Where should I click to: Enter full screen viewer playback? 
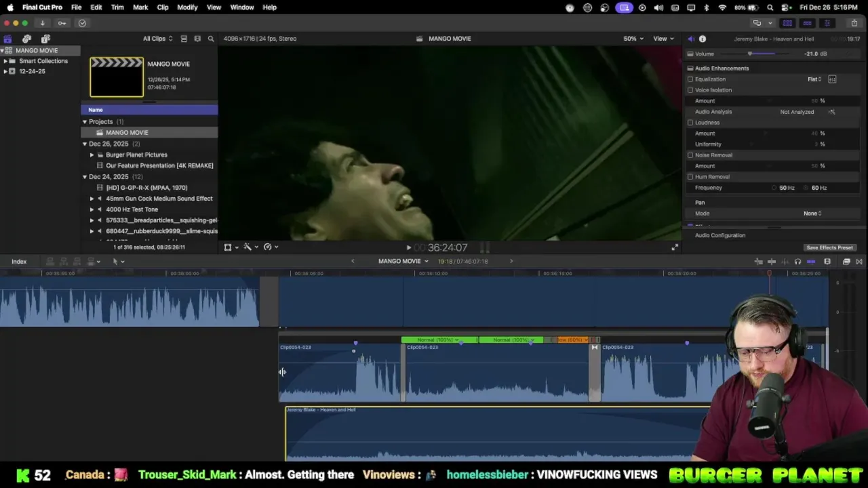coord(675,247)
